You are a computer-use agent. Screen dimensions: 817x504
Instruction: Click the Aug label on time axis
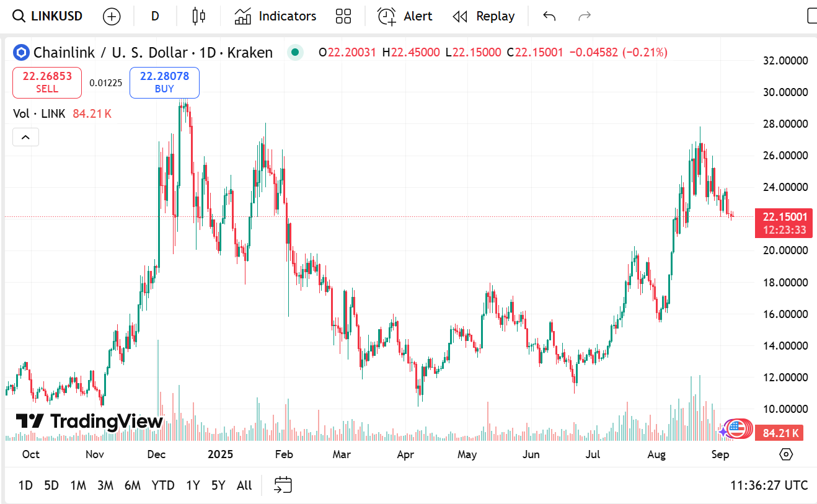pyautogui.click(x=656, y=454)
